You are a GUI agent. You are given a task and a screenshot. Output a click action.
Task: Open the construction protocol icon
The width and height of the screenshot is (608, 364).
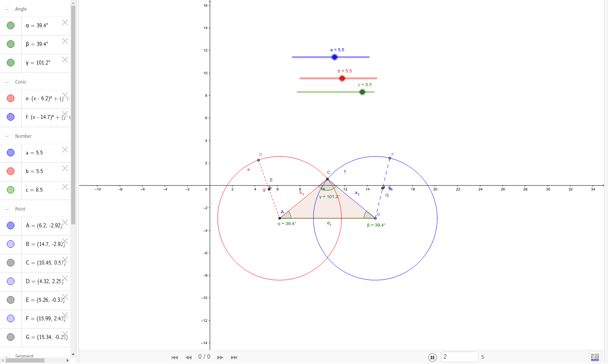click(595, 357)
